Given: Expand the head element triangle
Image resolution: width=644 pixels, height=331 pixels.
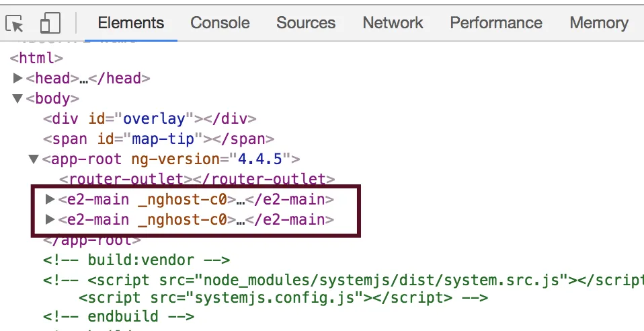Looking at the screenshot, I should 17,78.
